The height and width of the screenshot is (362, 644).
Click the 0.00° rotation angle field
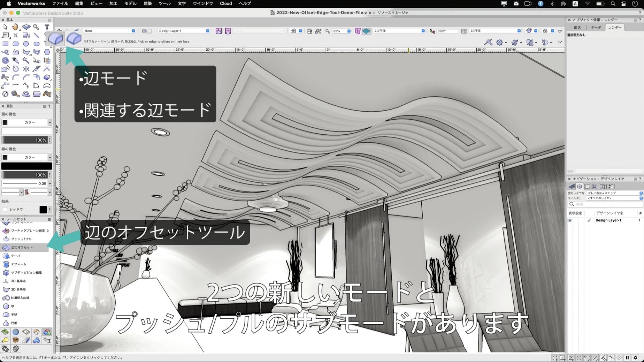tap(447, 31)
